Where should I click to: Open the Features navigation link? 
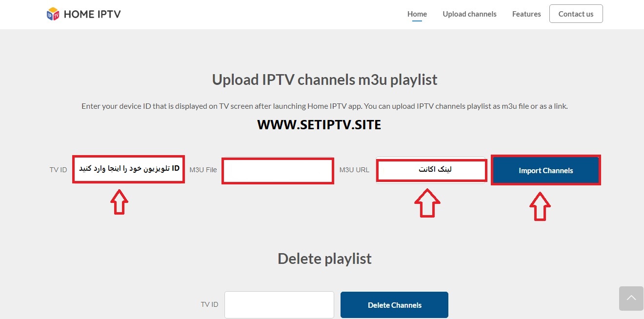tap(526, 14)
